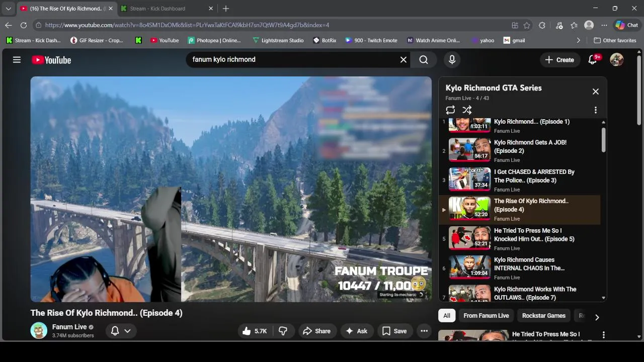
Task: Select the All filter chip
Action: pos(446,316)
